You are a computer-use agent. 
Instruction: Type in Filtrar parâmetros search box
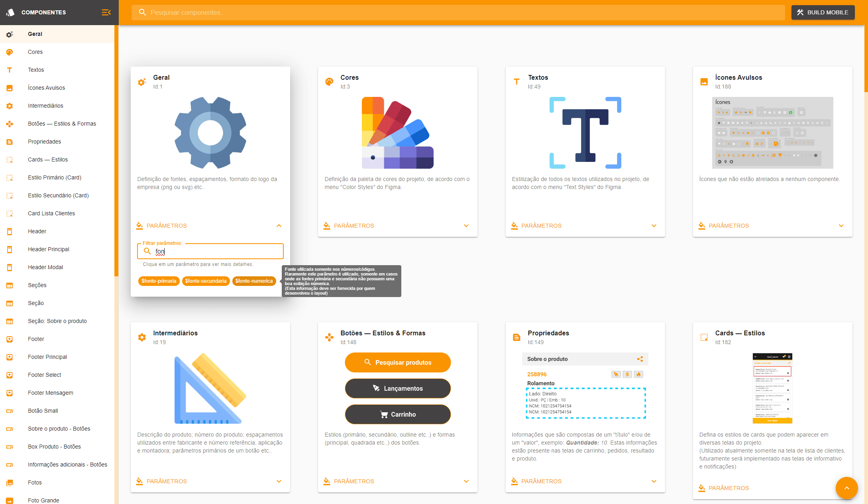coord(211,251)
